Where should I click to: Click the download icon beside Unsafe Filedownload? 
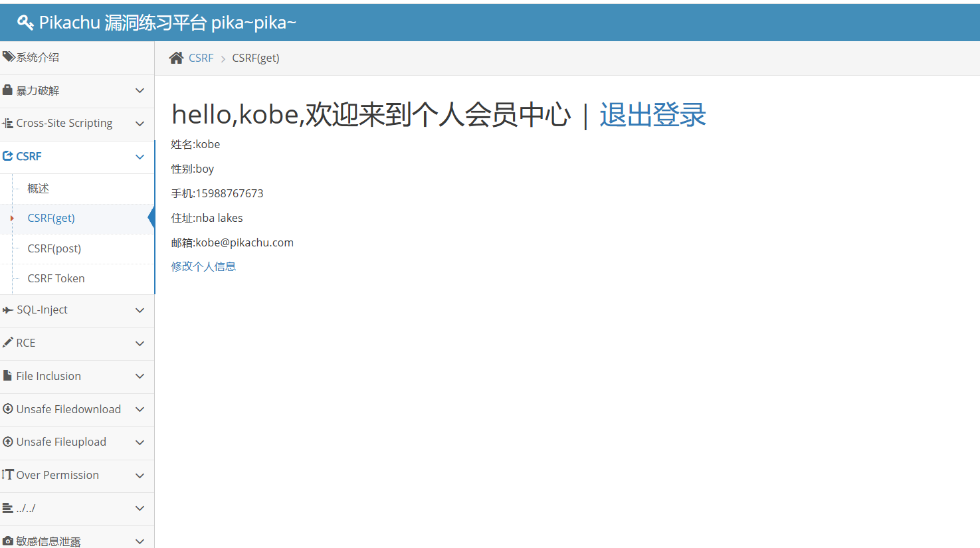[x=8, y=409]
